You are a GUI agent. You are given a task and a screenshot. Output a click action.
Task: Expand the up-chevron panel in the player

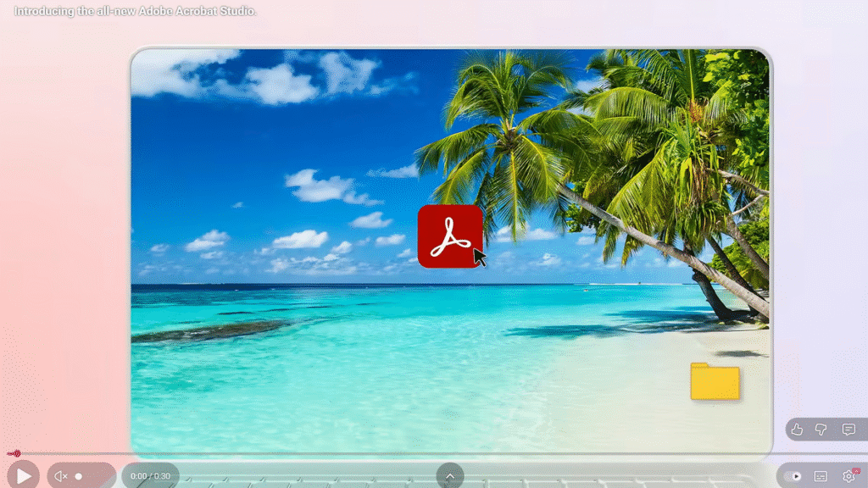[450, 476]
